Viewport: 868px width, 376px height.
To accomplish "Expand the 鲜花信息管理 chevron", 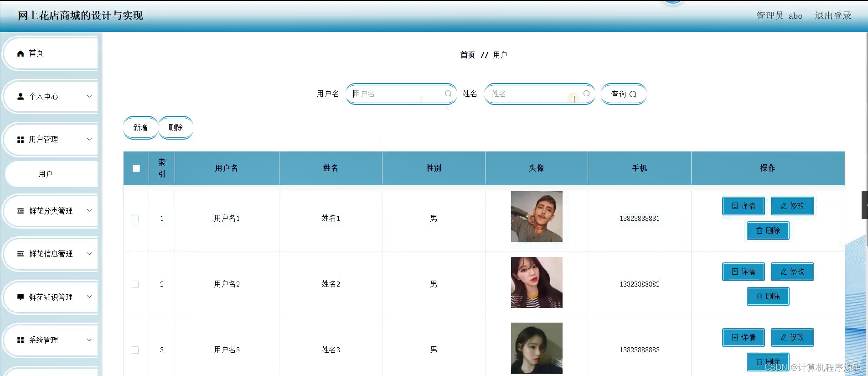I will point(89,253).
